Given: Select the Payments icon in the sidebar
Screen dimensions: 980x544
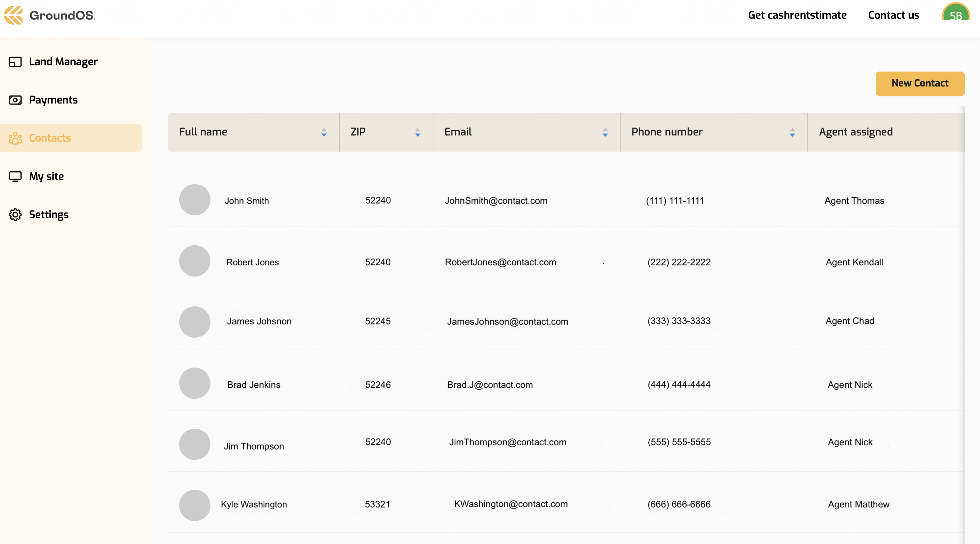Looking at the screenshot, I should point(15,100).
